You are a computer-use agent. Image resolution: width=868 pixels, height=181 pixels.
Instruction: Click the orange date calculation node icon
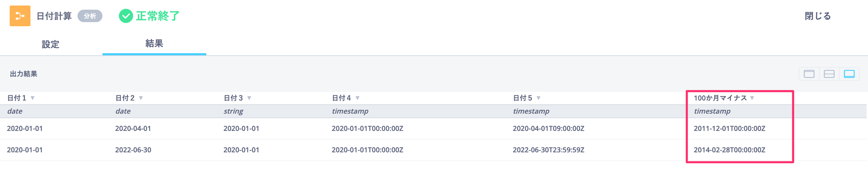pyautogui.click(x=20, y=16)
